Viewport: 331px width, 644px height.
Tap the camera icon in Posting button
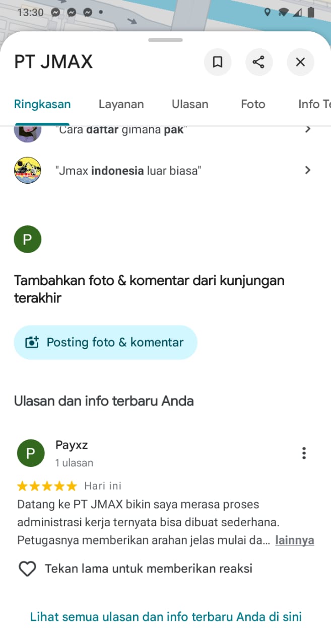(32, 343)
